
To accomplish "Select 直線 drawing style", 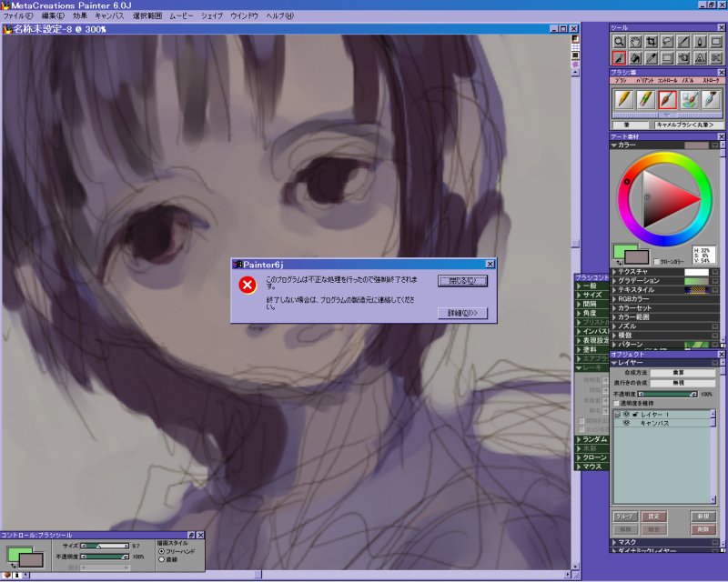I will click(162, 560).
